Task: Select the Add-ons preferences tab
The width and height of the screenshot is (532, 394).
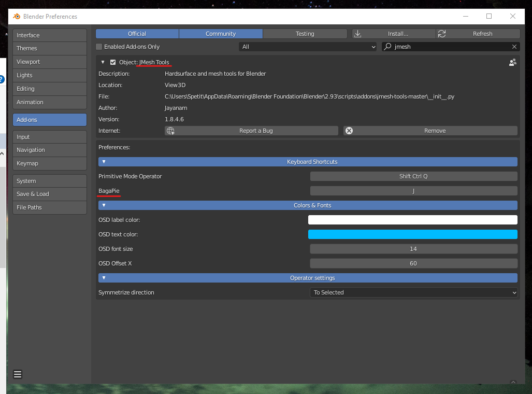Action: 50,120
